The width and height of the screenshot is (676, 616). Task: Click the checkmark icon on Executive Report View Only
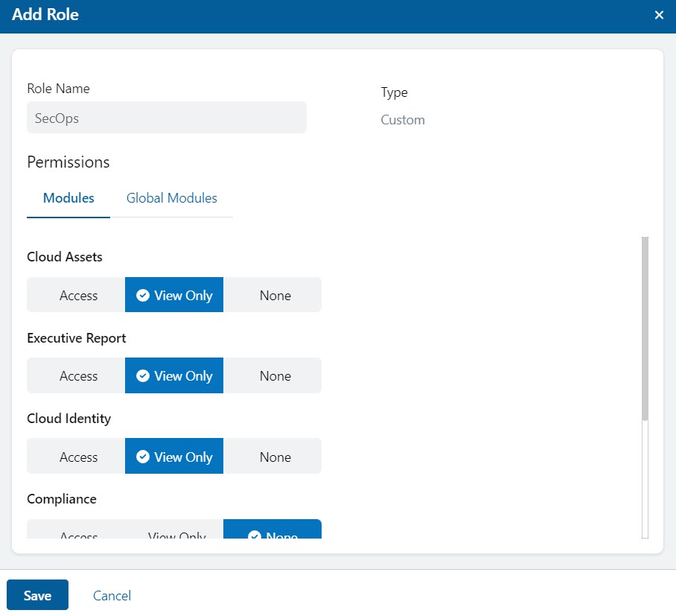(x=142, y=375)
